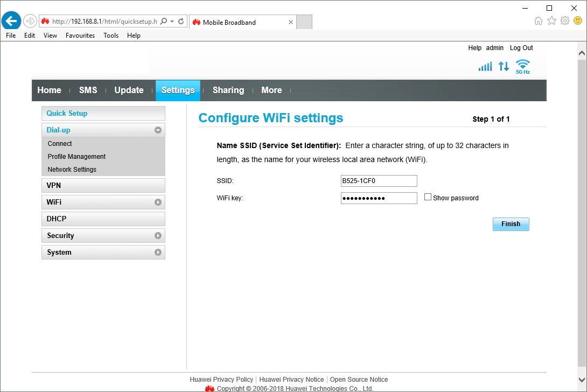Click the Log Out link
Screen dimensions: 587x392
click(521, 48)
